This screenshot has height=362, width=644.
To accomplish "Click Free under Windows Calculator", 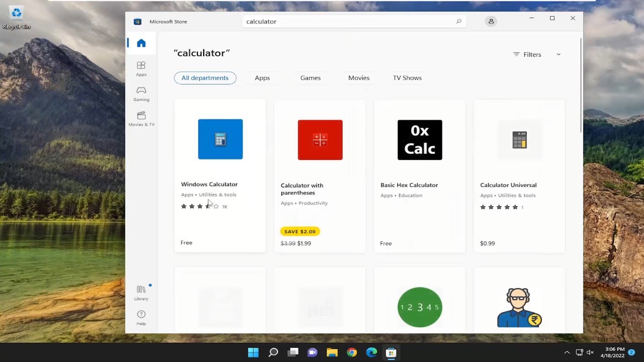I will coord(186,242).
